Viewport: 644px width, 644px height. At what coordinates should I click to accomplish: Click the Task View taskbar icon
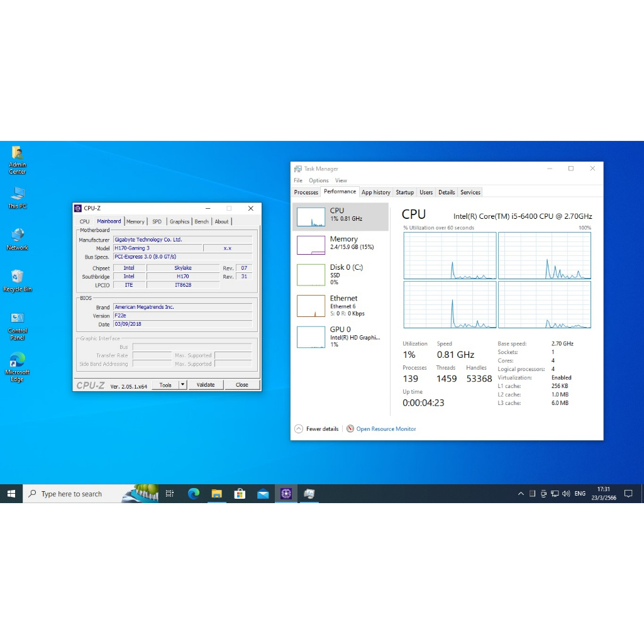(x=170, y=494)
